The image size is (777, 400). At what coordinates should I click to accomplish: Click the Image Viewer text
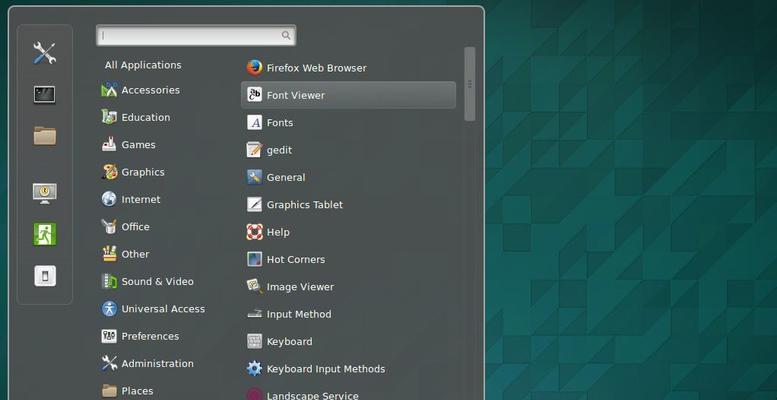tap(300, 287)
